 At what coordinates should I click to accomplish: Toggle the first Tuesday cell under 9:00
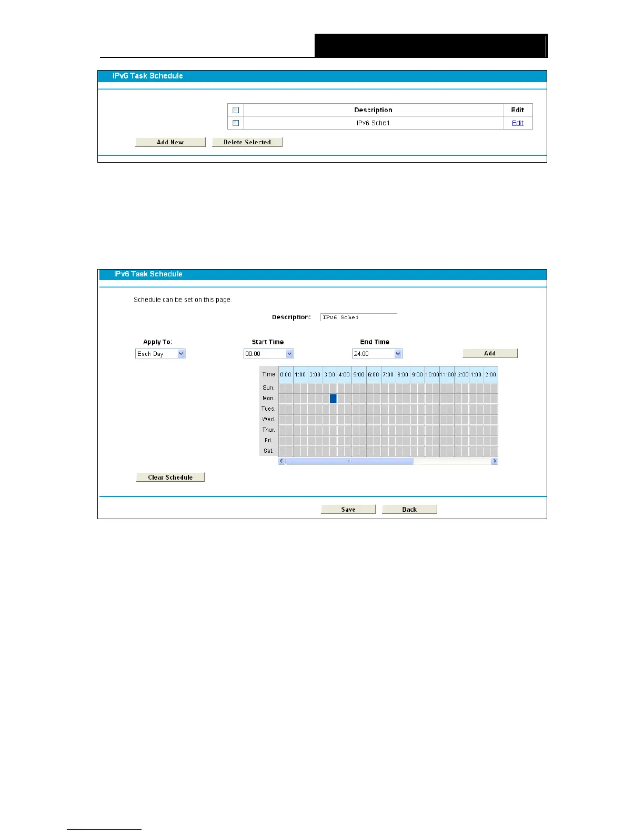coord(414,409)
